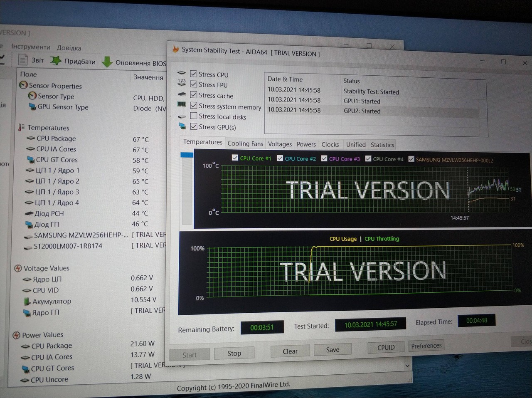Click the Звіт report icon in toolbar
This screenshot has width=532, height=398.
[23, 60]
